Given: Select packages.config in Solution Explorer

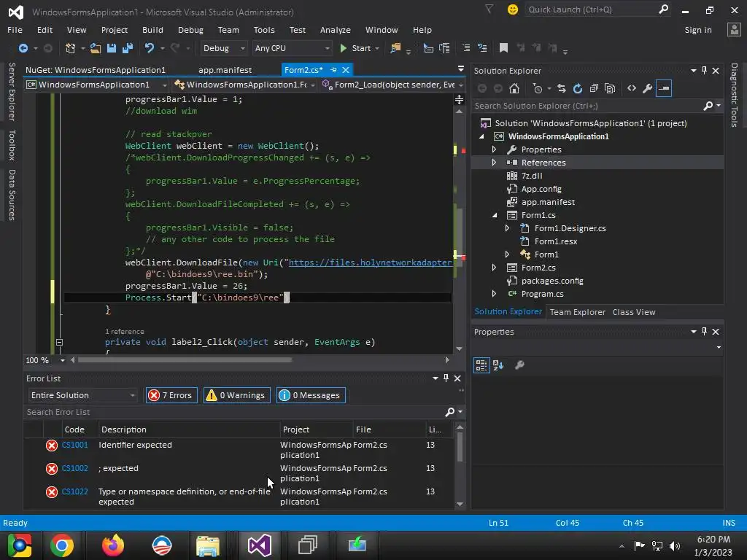Looking at the screenshot, I should [x=552, y=281].
